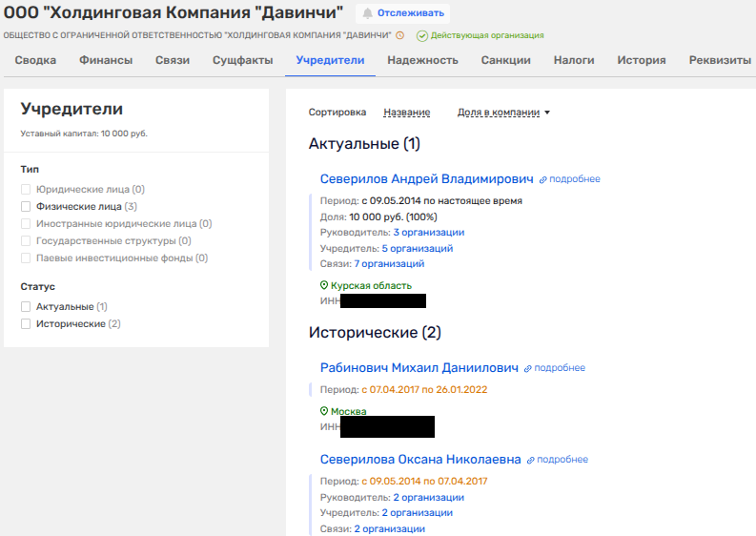Screen dimensions: 756x536
Task: Enable the Исторические status filter
Action: (x=26, y=324)
